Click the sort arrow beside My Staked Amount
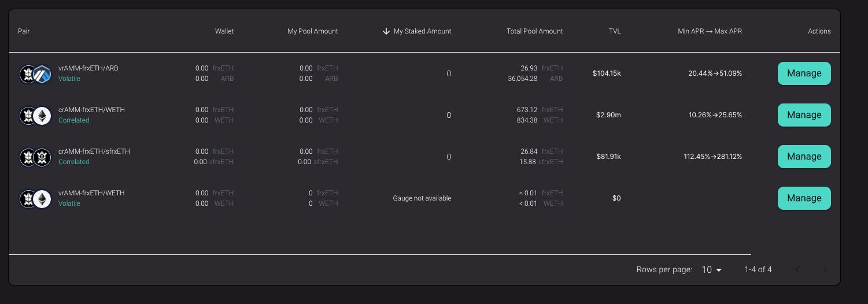Image resolution: width=868 pixels, height=304 pixels. (386, 31)
